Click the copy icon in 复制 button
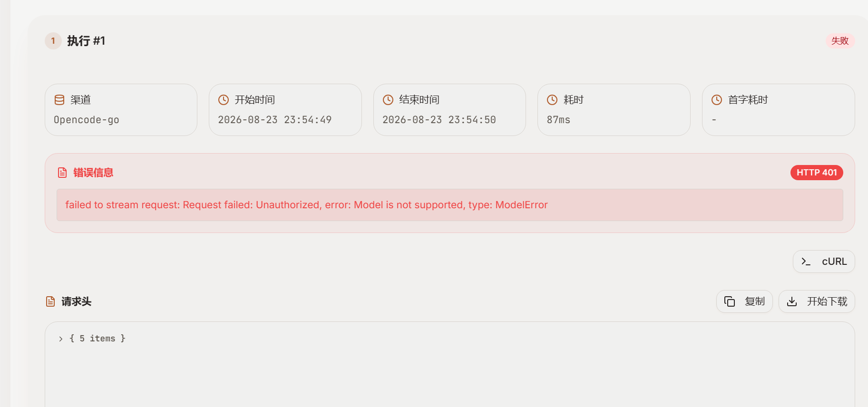 click(730, 301)
